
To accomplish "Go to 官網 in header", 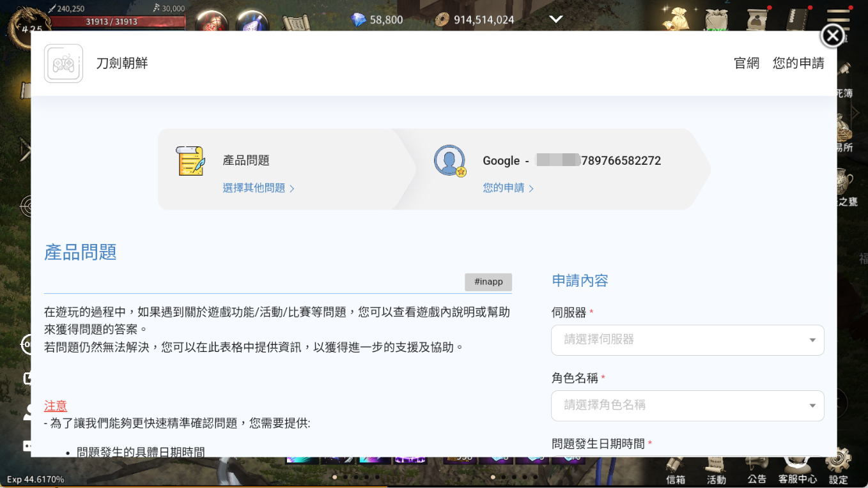I will pyautogui.click(x=746, y=63).
